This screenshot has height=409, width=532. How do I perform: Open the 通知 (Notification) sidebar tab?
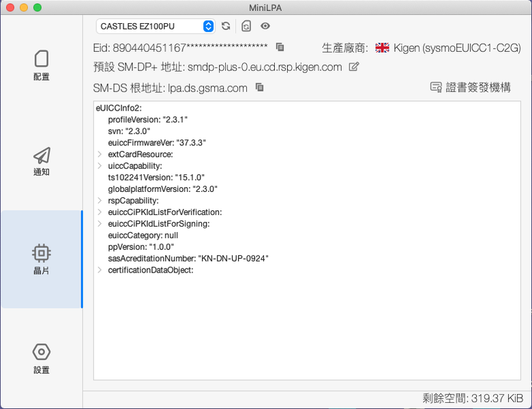(x=42, y=161)
